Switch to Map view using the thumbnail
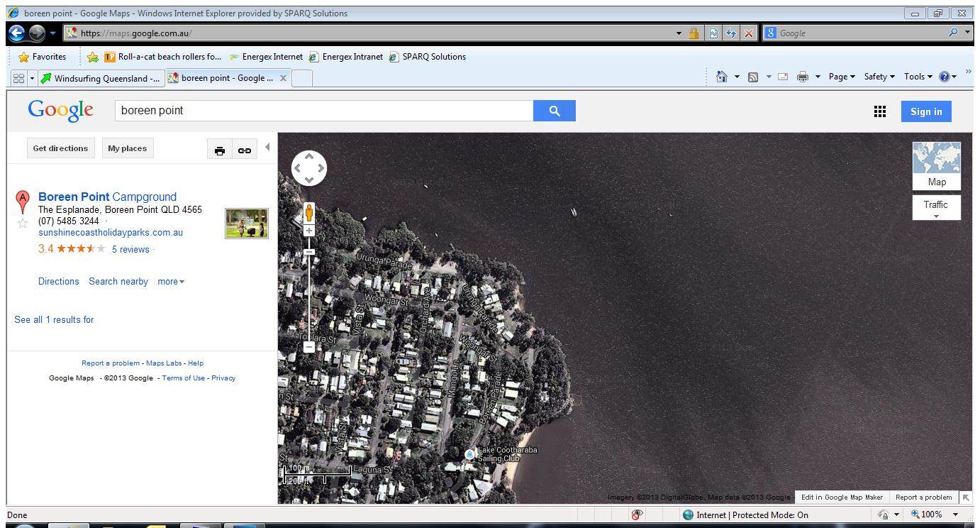 (936, 165)
